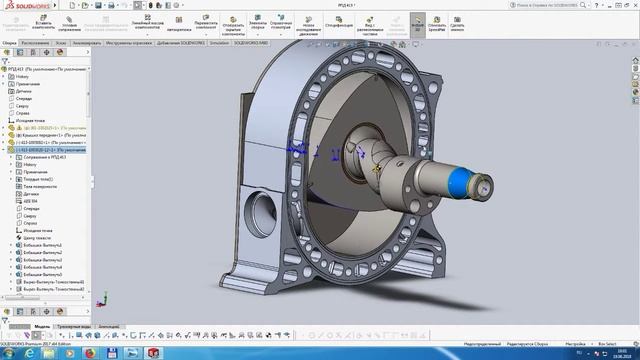Click Reference Geometry (Справочная геометрия) icon
Viewport: 640px width, 360px height.
click(x=281, y=22)
